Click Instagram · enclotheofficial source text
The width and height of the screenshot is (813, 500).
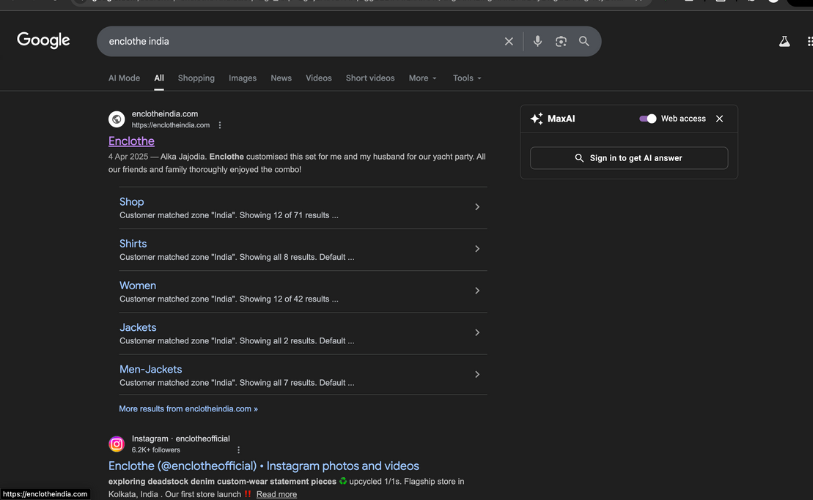pyautogui.click(x=181, y=439)
